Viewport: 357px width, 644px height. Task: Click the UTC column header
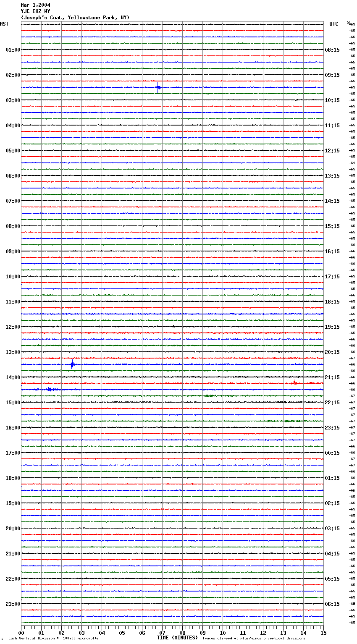click(x=334, y=24)
